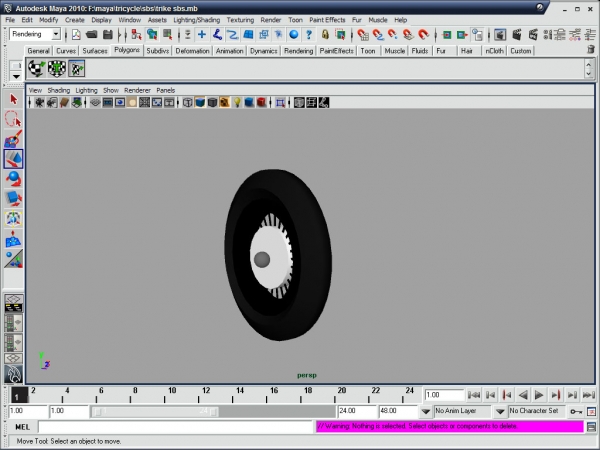Select the Rotate tool with sphere icon
600x450 pixels.
13,179
